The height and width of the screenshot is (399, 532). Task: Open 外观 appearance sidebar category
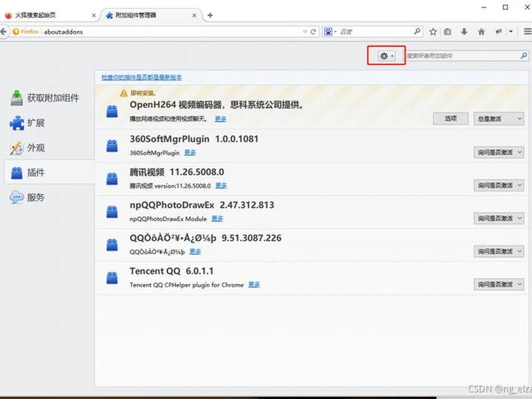point(27,148)
